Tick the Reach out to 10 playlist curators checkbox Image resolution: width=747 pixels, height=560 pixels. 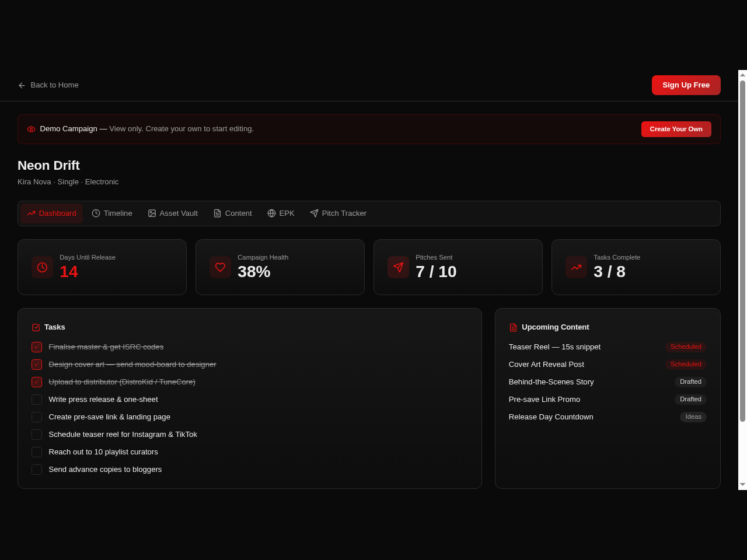pos(37,452)
